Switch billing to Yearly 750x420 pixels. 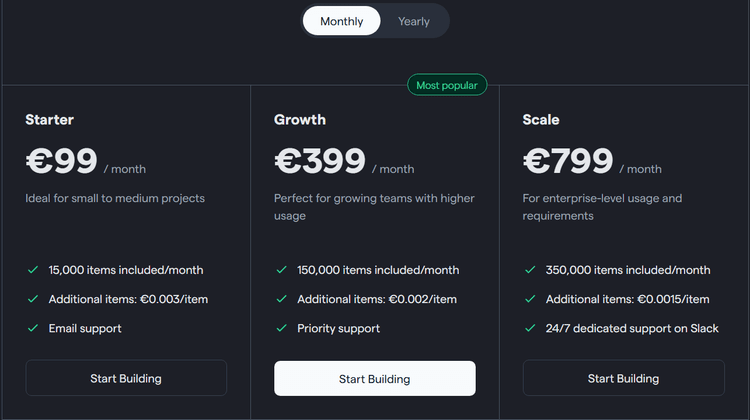(413, 21)
